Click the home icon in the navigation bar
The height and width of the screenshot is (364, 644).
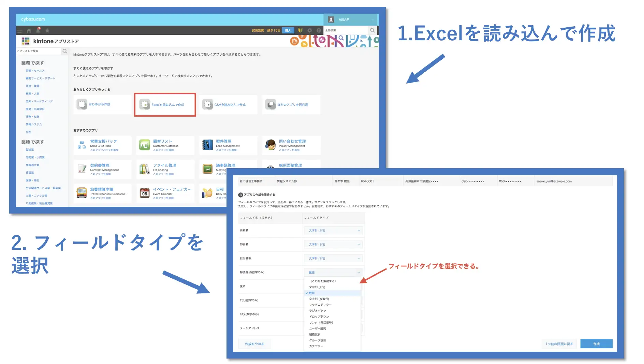[x=29, y=30]
